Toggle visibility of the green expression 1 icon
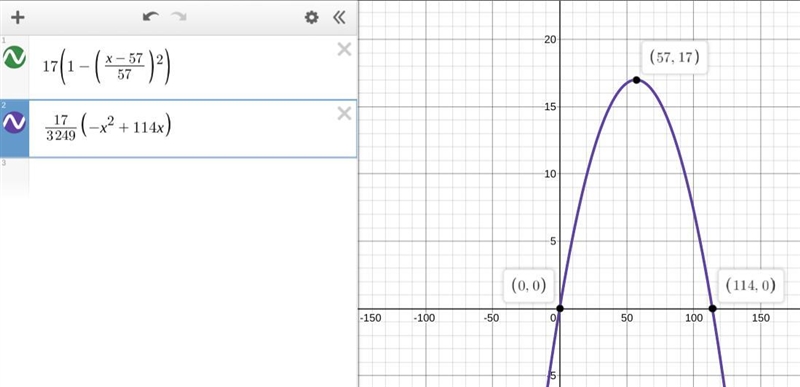This screenshot has height=387, width=800. click(14, 57)
